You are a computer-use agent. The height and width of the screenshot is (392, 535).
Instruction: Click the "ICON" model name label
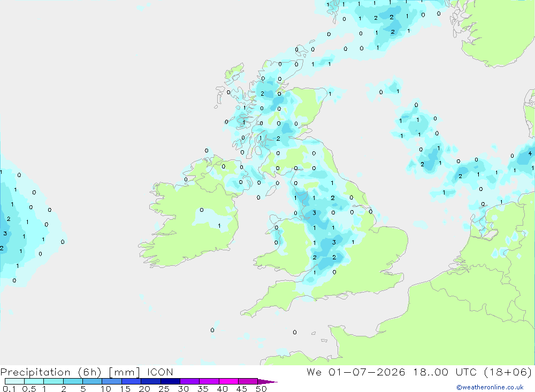pos(160,372)
